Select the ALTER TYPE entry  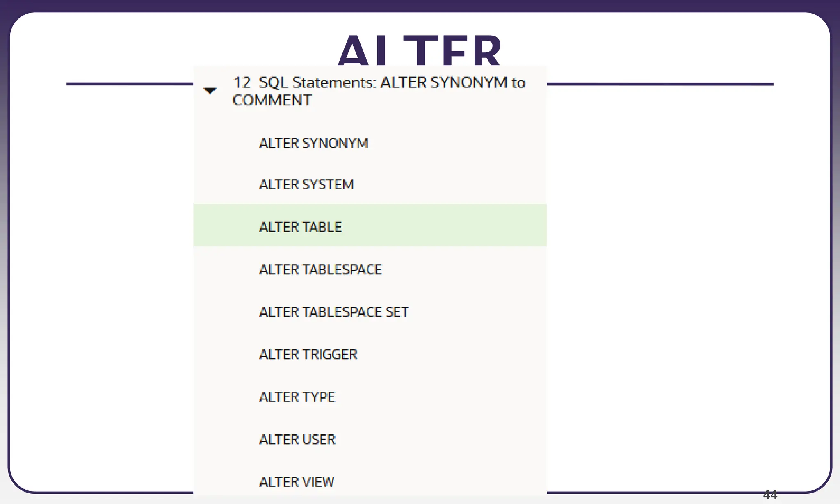click(297, 397)
